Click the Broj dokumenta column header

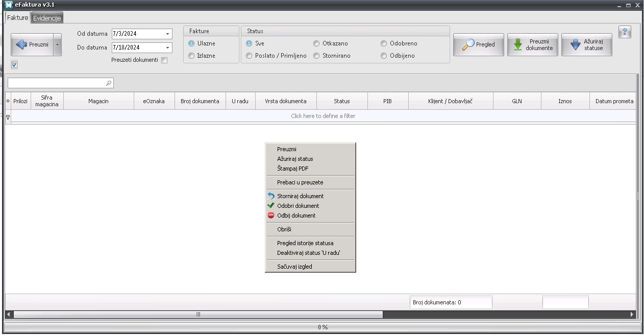click(200, 101)
